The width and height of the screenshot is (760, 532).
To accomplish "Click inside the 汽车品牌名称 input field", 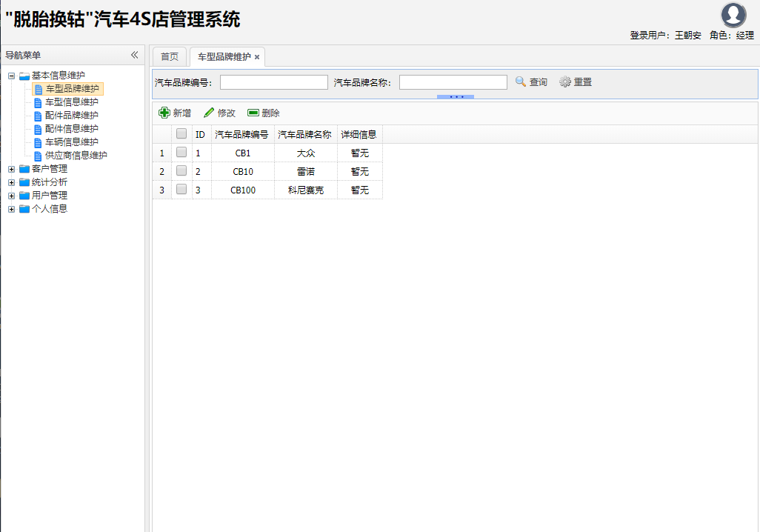I will pyautogui.click(x=453, y=82).
